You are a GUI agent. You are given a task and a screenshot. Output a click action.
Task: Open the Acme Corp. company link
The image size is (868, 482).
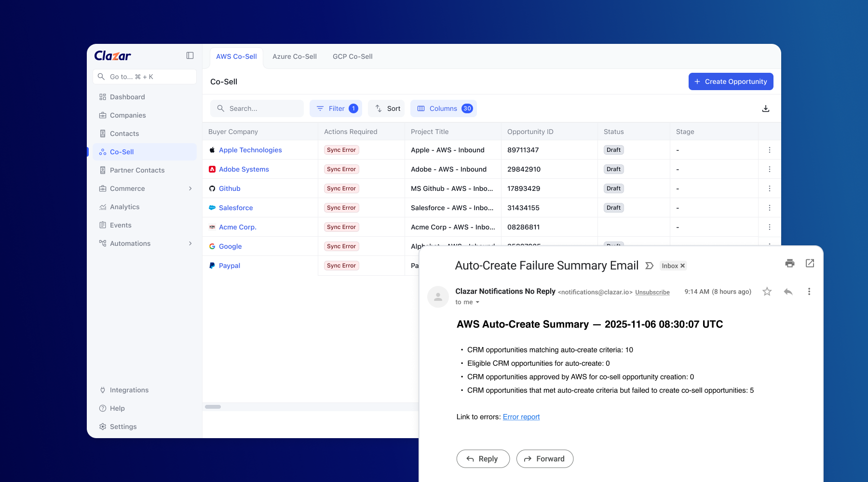238,227
